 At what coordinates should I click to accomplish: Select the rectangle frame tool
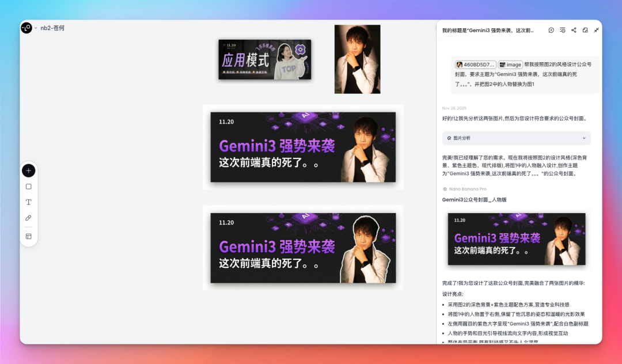[29, 187]
